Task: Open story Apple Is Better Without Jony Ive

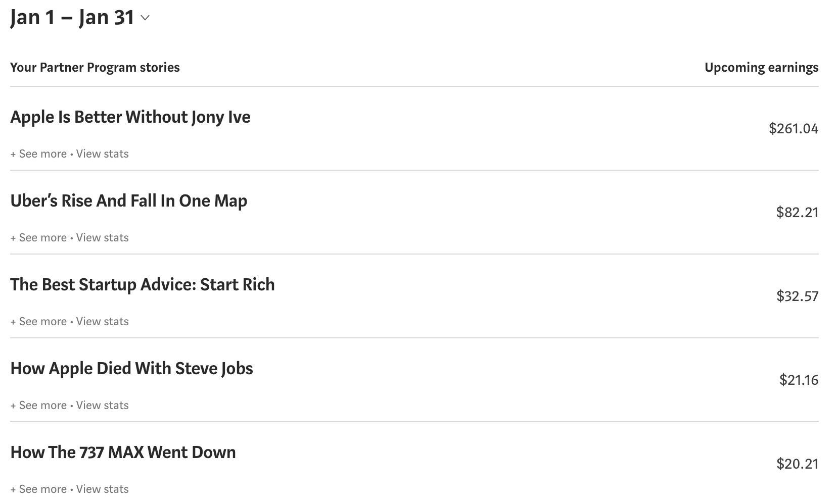Action: (130, 117)
